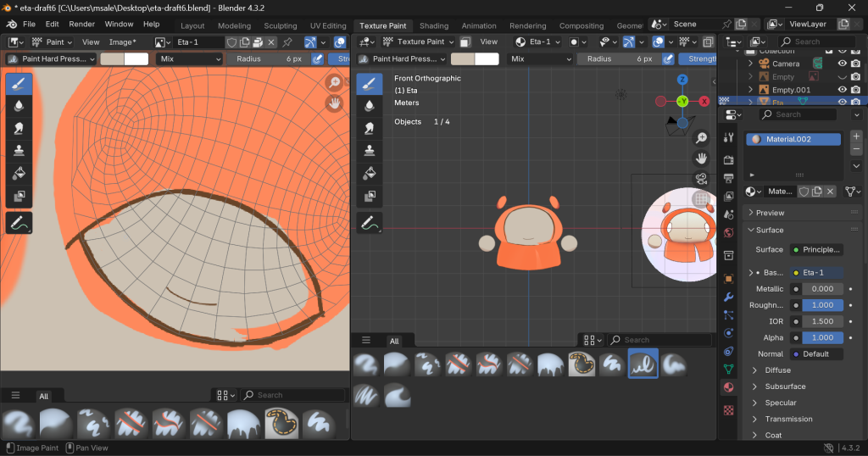Add a new material slot with plus button
Screen dimensions: 868x456
click(856, 136)
